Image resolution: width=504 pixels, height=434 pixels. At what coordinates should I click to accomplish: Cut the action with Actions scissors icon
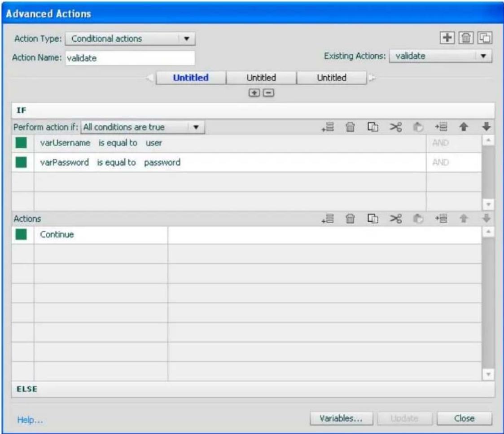point(396,219)
